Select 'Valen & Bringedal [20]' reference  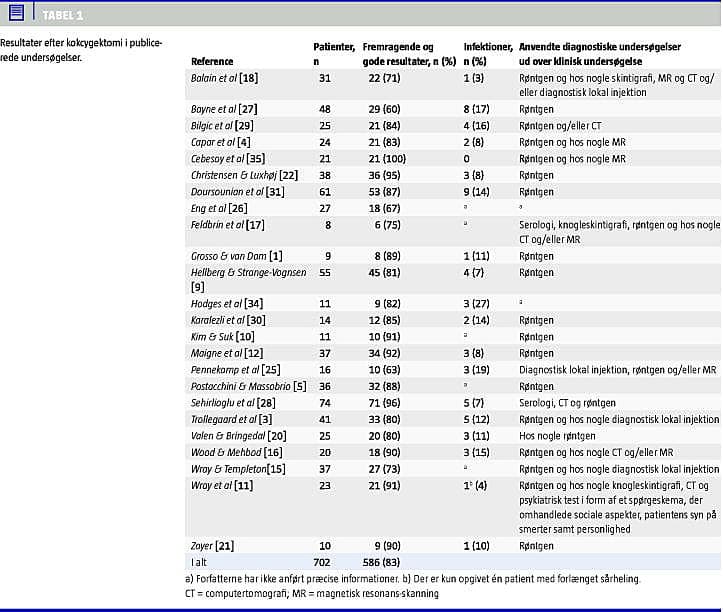(238, 436)
